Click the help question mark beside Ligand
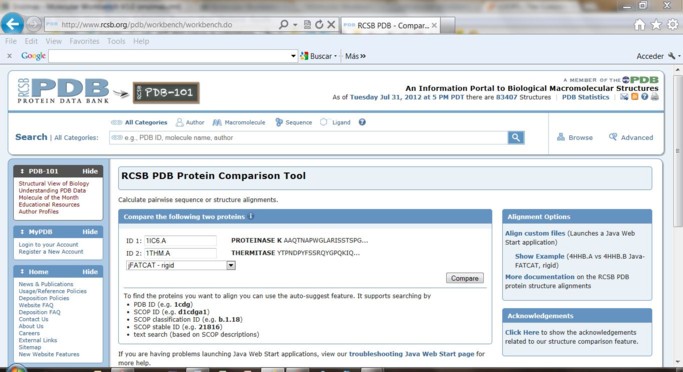Screen dimensions: 683x372 [362, 122]
